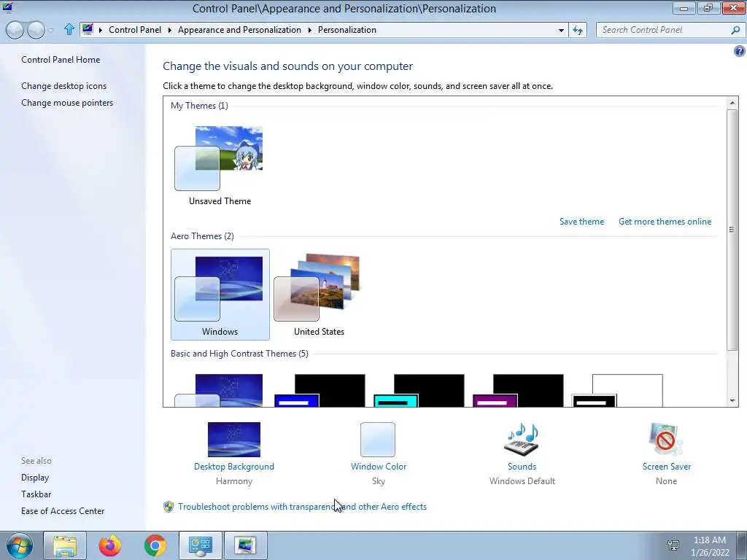Open the recent pages dropdown arrow
This screenshot has height=560, width=747.
point(51,31)
